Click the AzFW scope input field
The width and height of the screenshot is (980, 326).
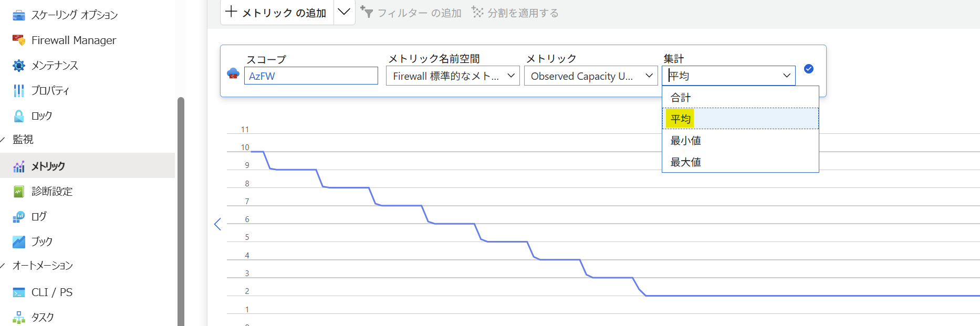pos(311,76)
